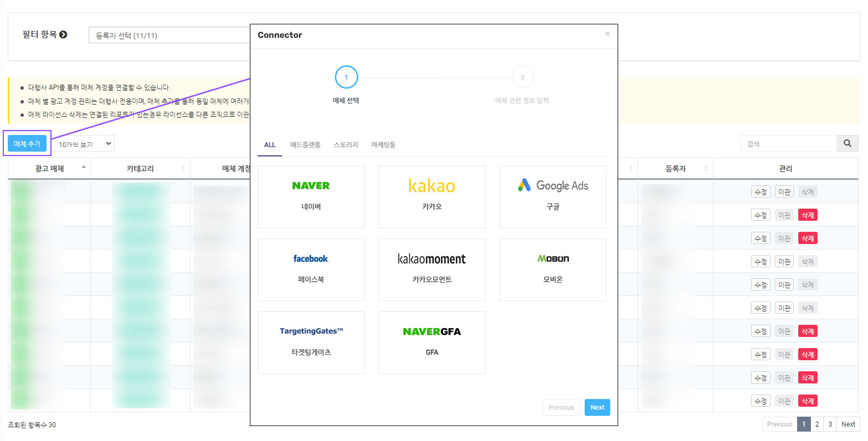Click the 대행사 API notice line

(x=99, y=87)
